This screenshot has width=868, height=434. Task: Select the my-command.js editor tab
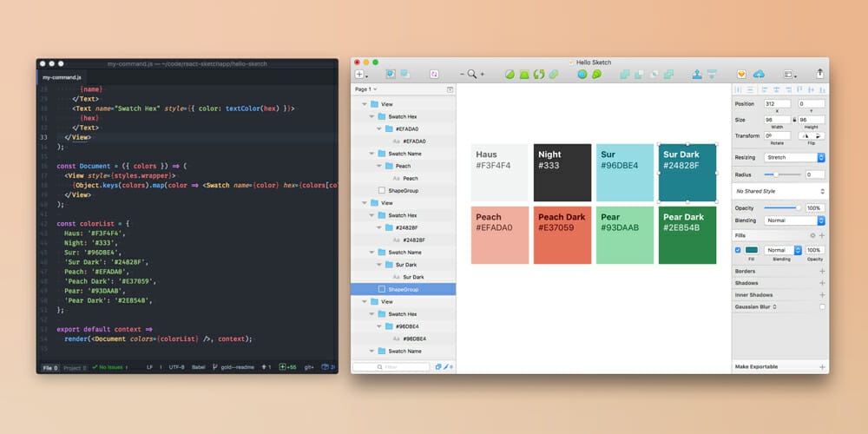(x=62, y=77)
